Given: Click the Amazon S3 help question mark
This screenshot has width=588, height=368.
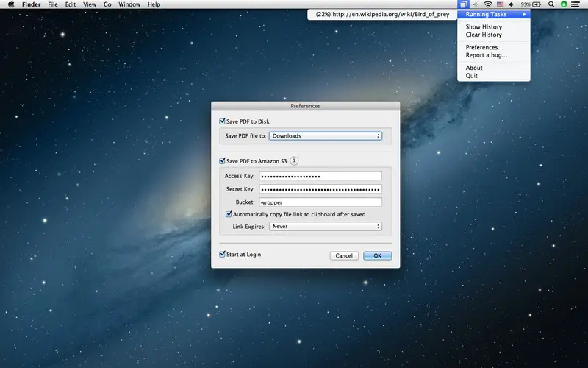Looking at the screenshot, I should pos(294,161).
